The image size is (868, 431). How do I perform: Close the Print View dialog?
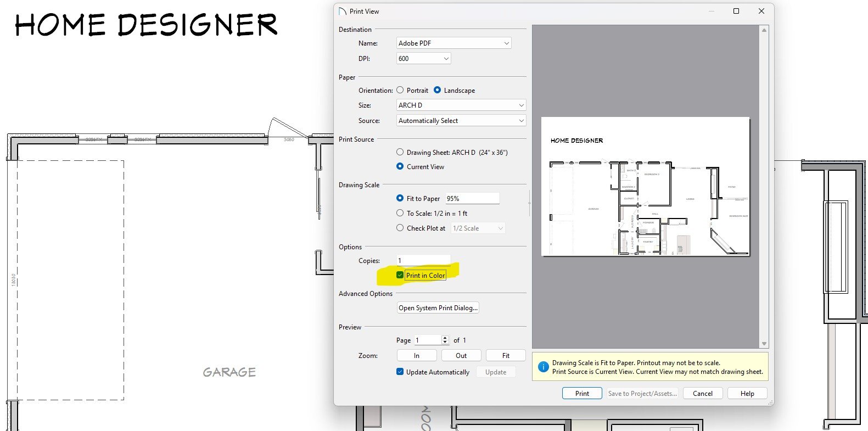(x=761, y=11)
